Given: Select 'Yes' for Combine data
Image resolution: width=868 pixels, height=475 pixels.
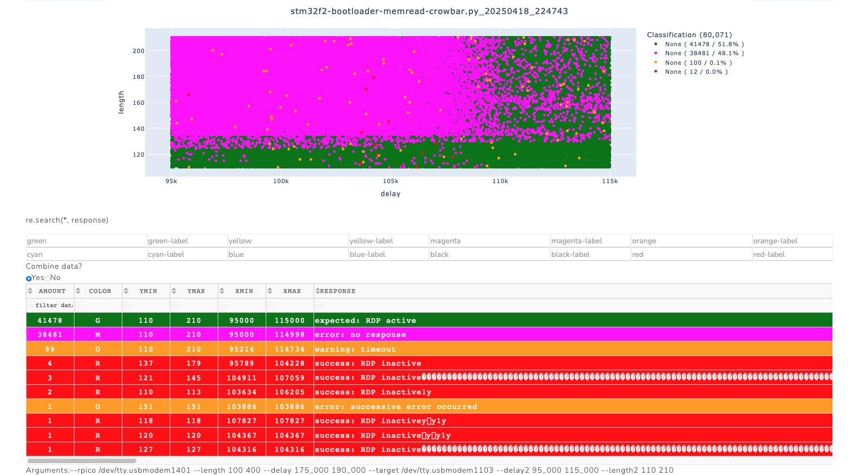Looking at the screenshot, I should click(x=29, y=278).
